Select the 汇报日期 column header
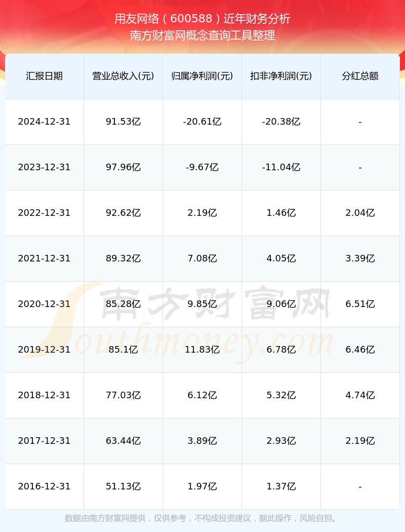 pyautogui.click(x=44, y=76)
